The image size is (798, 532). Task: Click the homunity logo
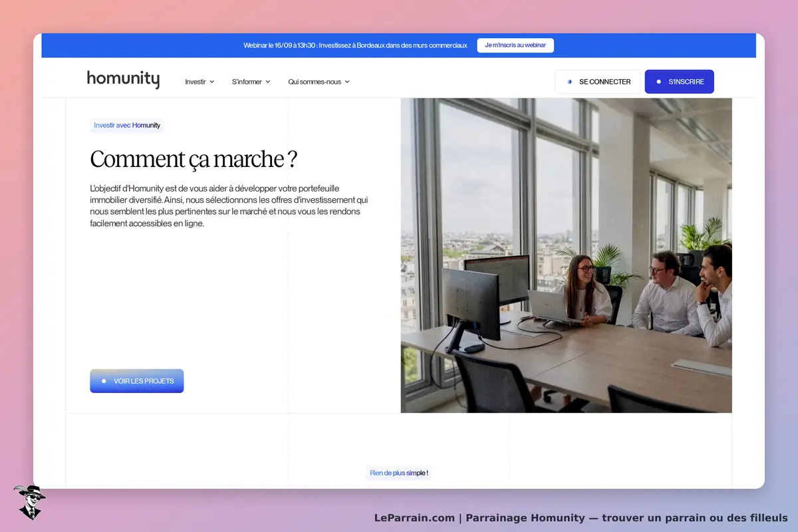click(x=123, y=80)
